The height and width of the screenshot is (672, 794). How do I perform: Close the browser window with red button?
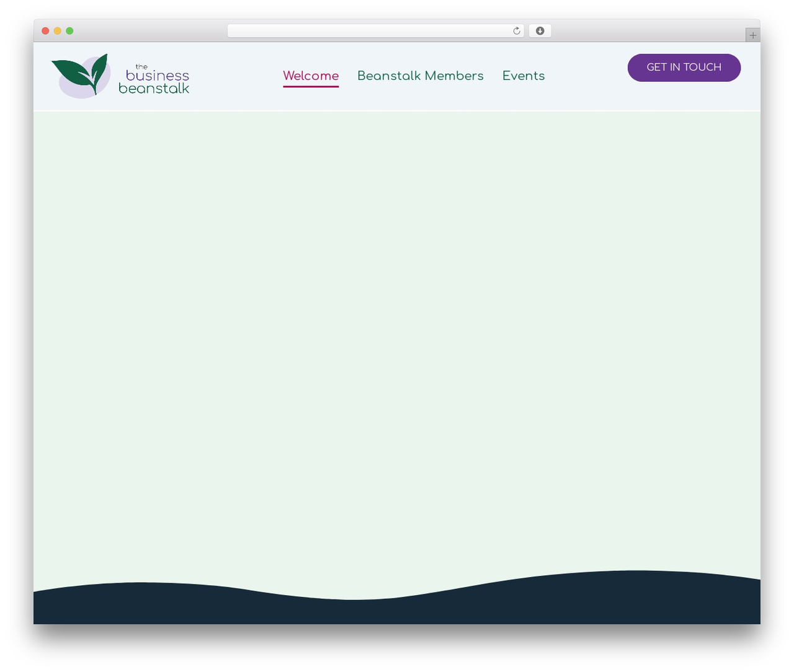(45, 31)
